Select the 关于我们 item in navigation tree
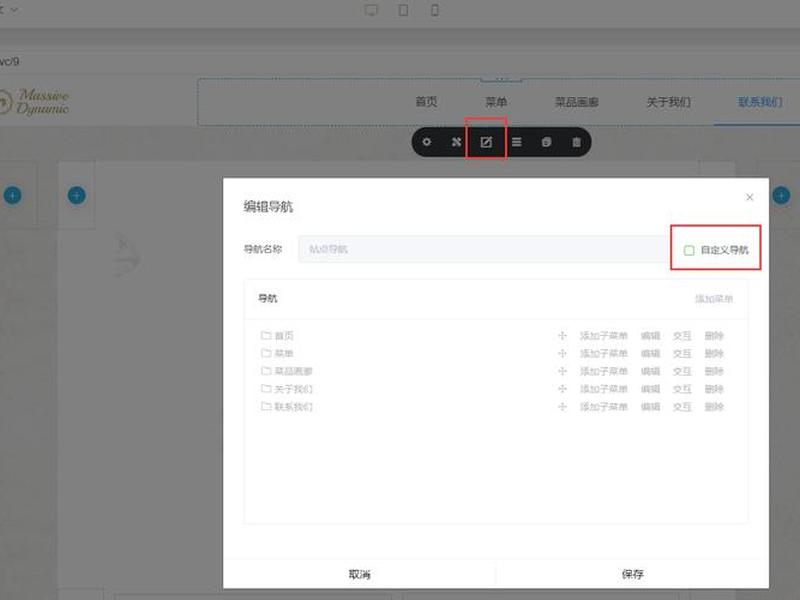This screenshot has width=800, height=600. (293, 389)
